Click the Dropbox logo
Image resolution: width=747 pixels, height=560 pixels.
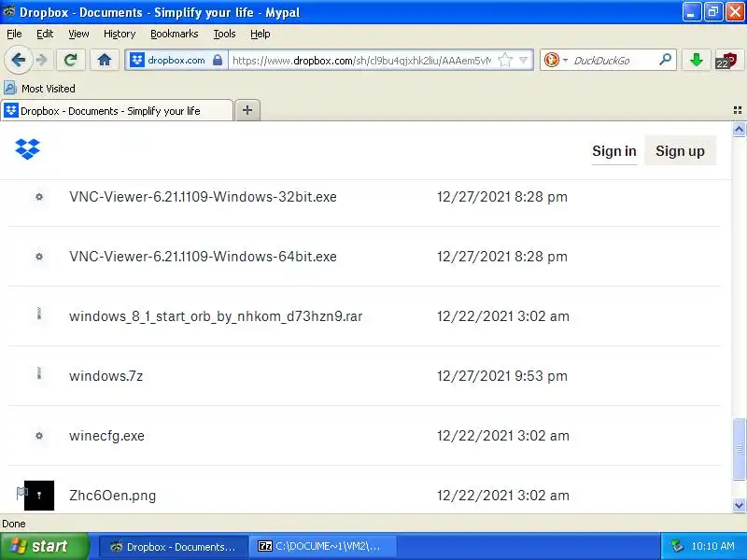click(x=28, y=149)
